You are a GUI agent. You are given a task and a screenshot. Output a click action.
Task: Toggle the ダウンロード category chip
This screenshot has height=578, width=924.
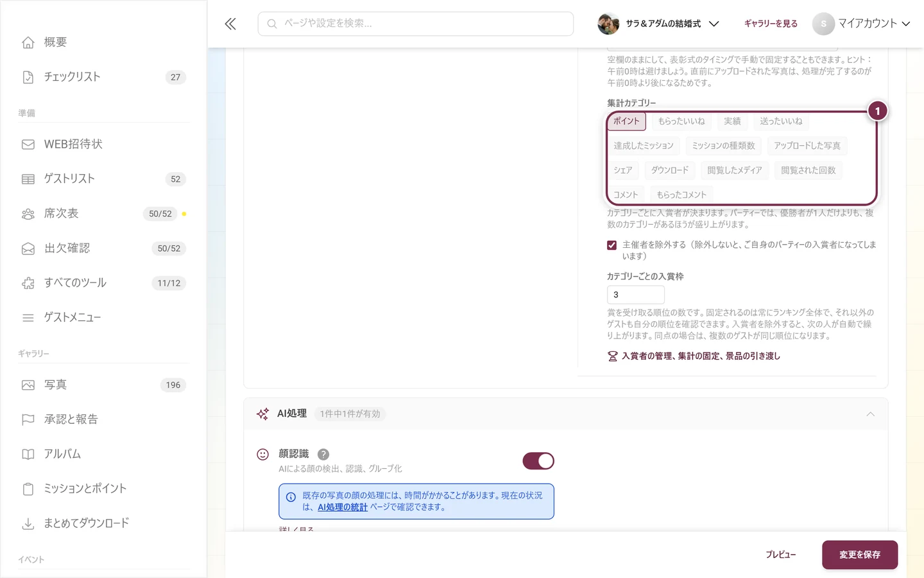[670, 170]
